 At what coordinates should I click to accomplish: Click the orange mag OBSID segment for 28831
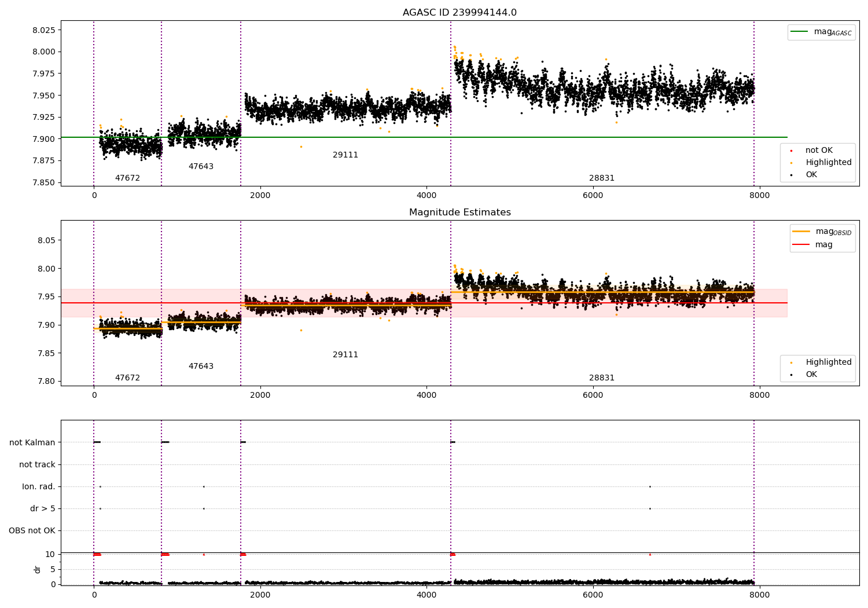pos(602,292)
